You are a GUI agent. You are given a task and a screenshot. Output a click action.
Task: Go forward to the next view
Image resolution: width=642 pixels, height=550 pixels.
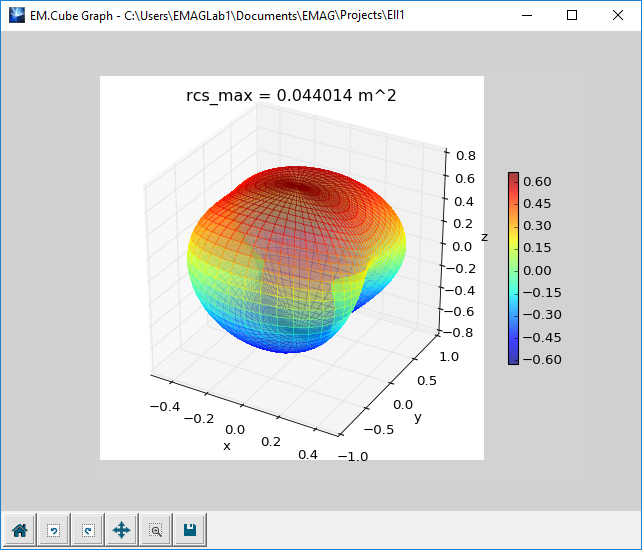pos(88,530)
